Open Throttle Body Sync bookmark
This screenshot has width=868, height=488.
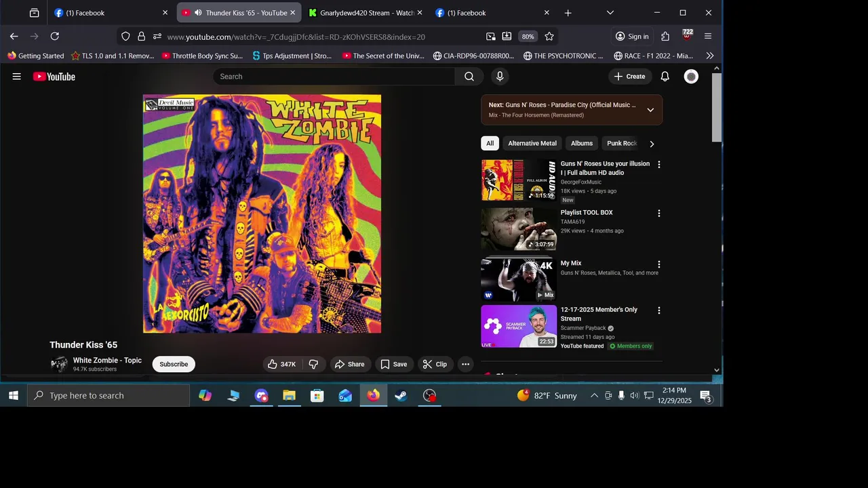[x=202, y=56]
